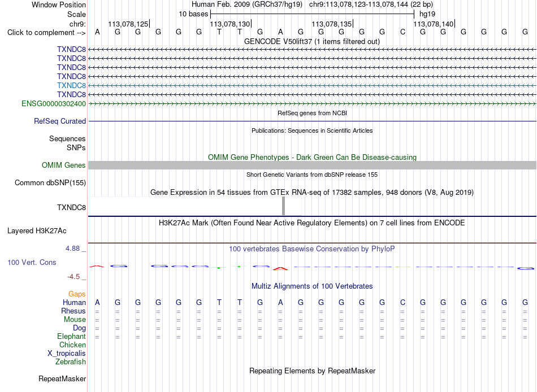Click the H3K27Ac Mark track title

click(312, 223)
